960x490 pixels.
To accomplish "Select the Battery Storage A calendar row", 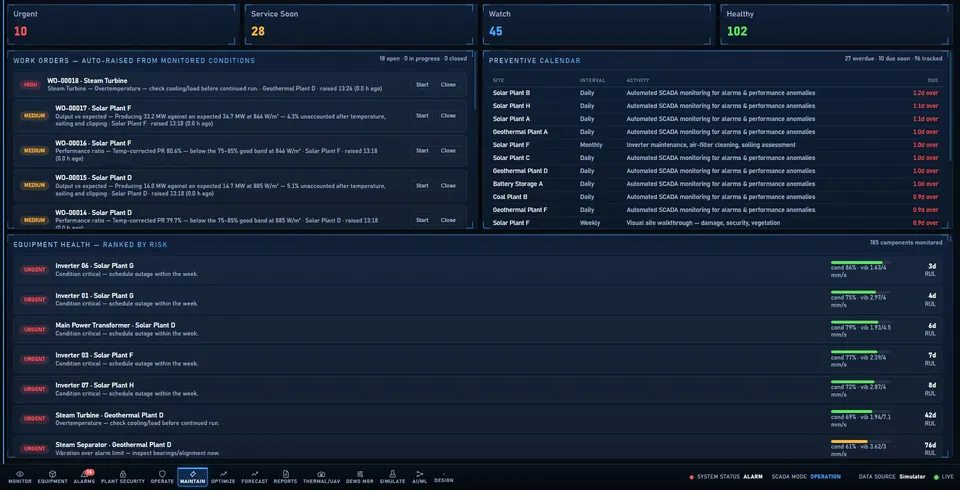I will pyautogui.click(x=714, y=184).
